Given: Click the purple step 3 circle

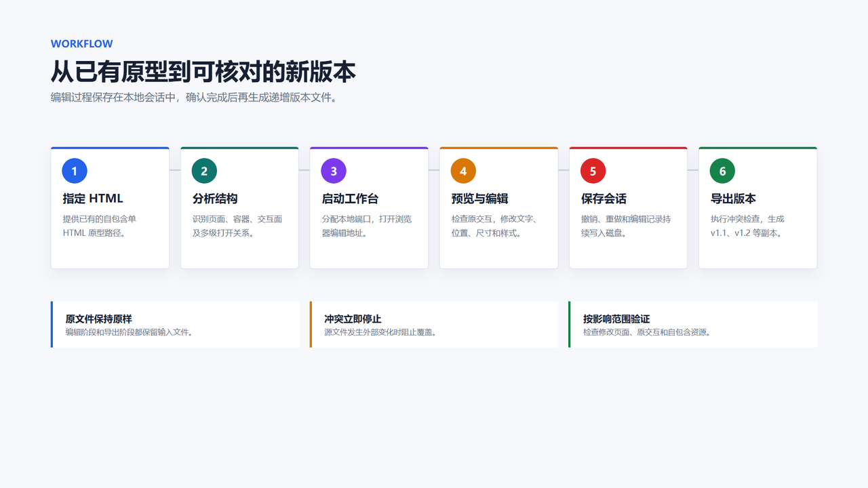Looking at the screenshot, I should (334, 171).
